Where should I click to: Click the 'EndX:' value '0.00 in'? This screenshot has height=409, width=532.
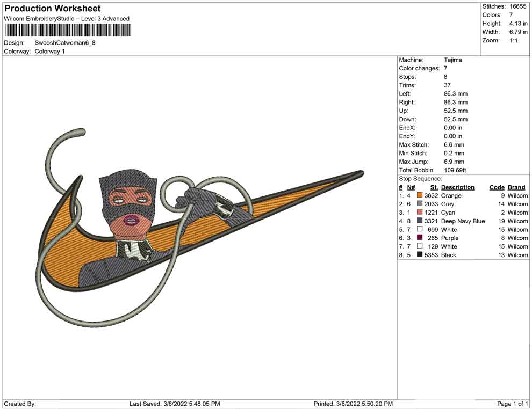(453, 128)
